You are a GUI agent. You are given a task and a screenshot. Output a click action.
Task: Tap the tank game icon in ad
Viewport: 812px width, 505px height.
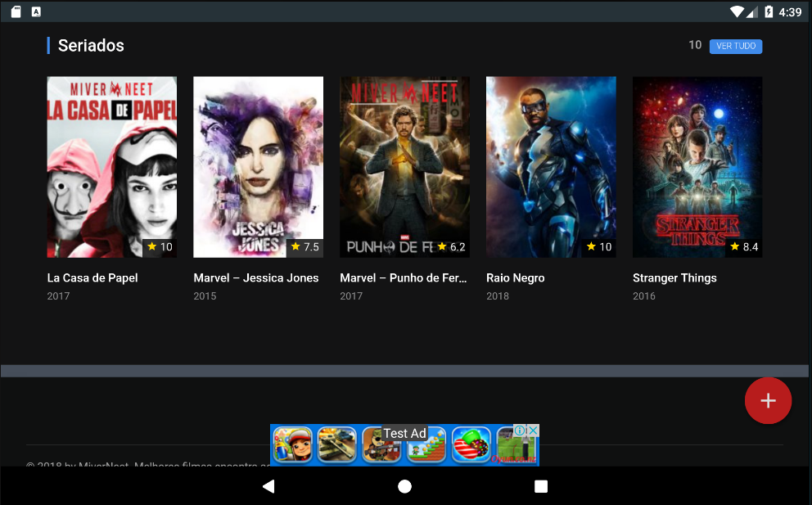click(337, 445)
